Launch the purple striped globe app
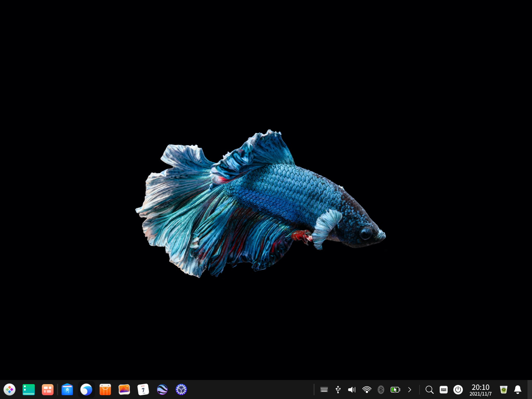Viewport: 532px width, 399px height. (x=162, y=389)
